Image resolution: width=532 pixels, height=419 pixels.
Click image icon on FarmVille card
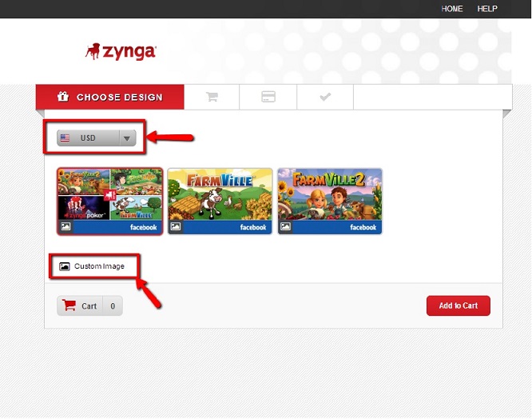coord(176,226)
